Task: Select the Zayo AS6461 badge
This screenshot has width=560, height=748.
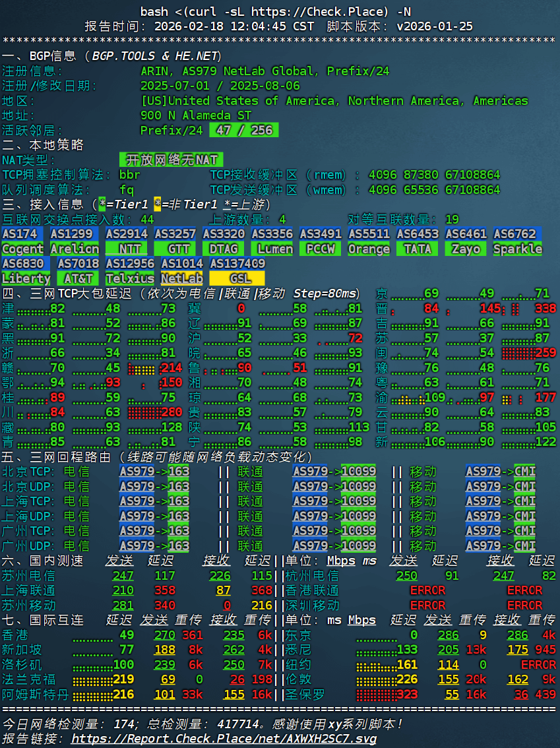Action: click(465, 249)
